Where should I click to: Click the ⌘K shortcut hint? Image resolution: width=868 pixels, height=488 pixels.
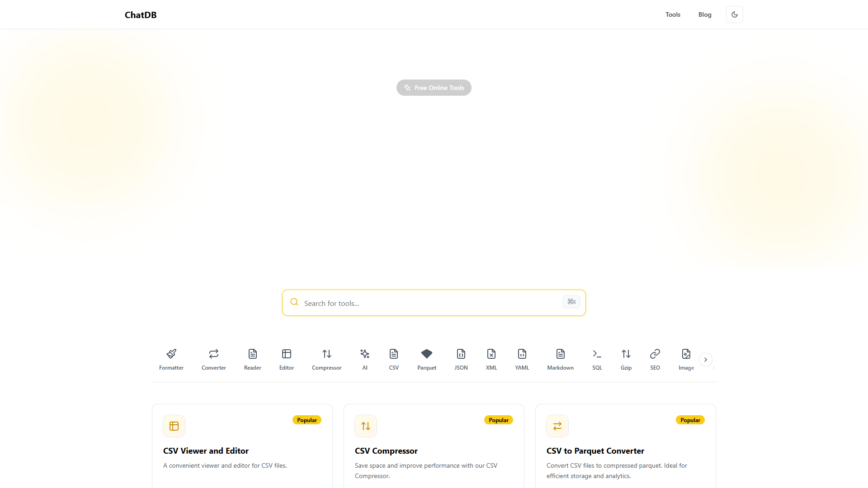pyautogui.click(x=571, y=302)
